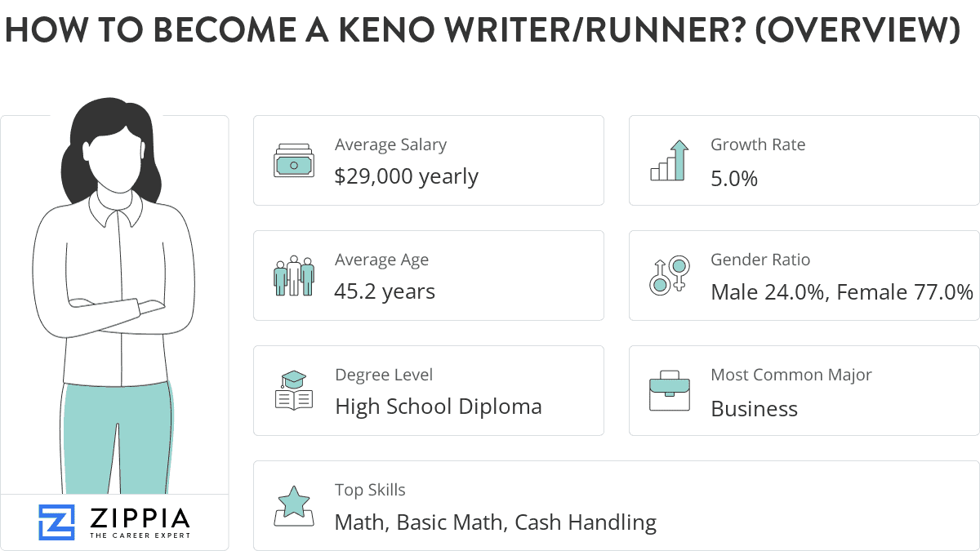Viewport: 980px width, 551px height.
Task: Click the money bill Average Salary icon
Action: (x=293, y=160)
